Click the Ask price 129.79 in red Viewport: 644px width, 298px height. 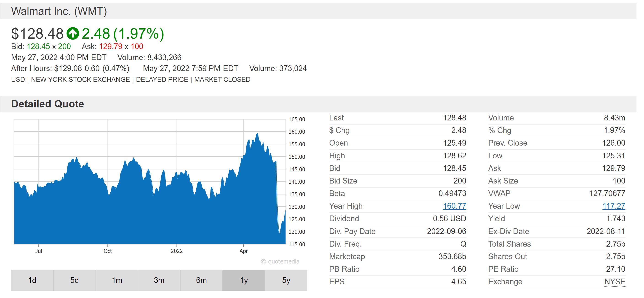click(111, 46)
